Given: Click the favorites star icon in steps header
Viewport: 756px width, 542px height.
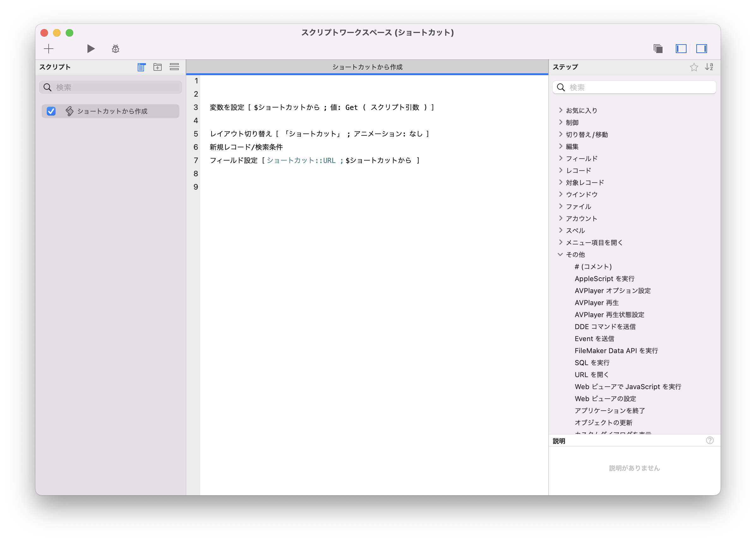Looking at the screenshot, I should click(x=694, y=67).
